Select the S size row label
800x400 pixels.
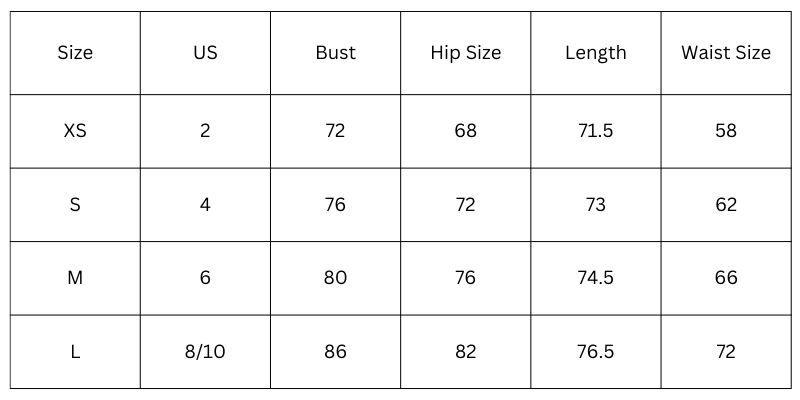(75, 205)
